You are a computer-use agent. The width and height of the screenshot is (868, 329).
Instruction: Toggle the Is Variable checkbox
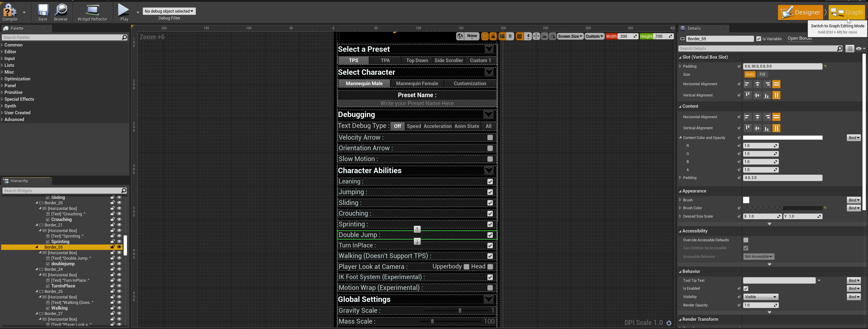click(x=759, y=39)
